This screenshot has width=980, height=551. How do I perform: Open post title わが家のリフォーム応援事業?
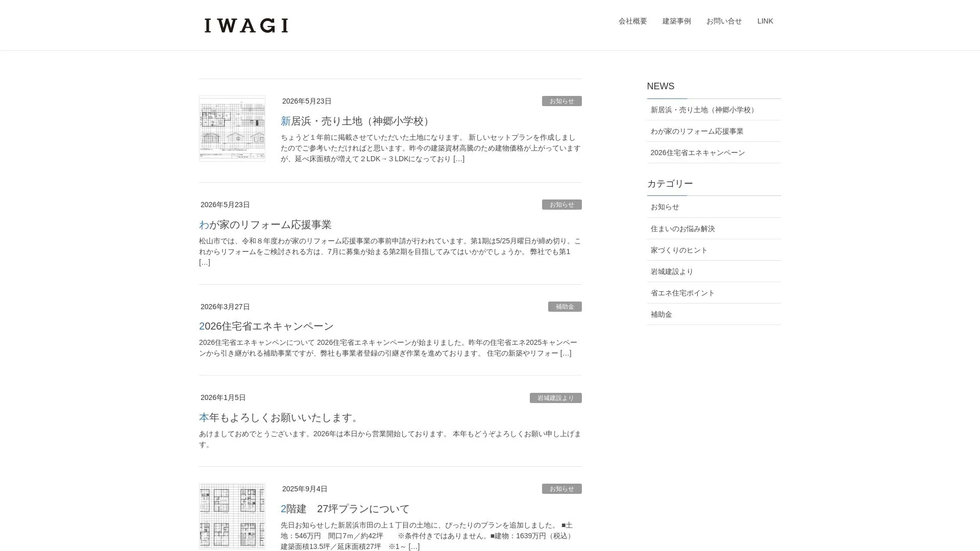coord(265,224)
